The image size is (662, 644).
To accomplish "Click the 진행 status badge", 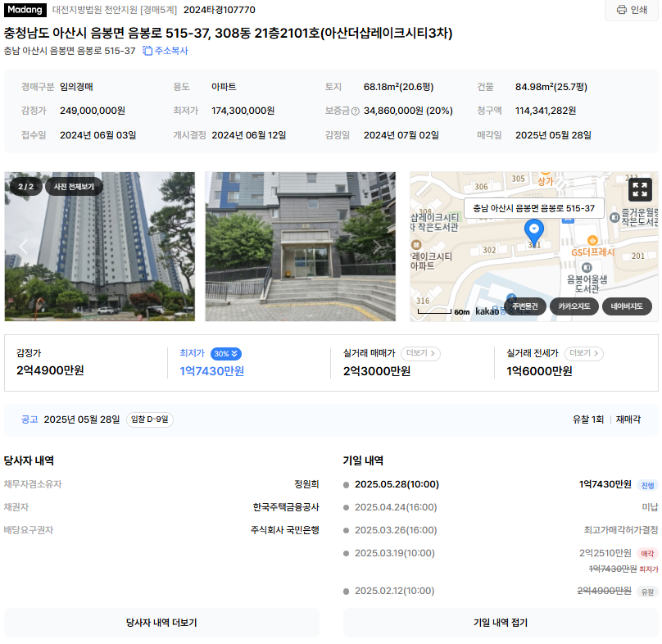I will [647, 485].
